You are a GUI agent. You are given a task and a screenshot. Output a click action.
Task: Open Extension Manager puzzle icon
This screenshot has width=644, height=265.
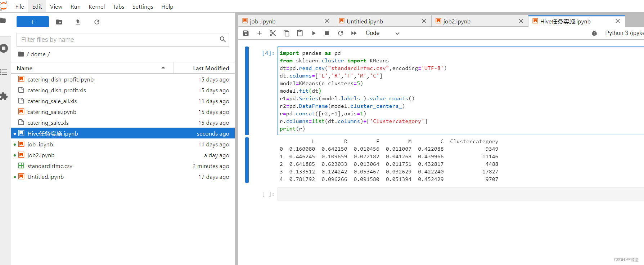pyautogui.click(x=4, y=96)
